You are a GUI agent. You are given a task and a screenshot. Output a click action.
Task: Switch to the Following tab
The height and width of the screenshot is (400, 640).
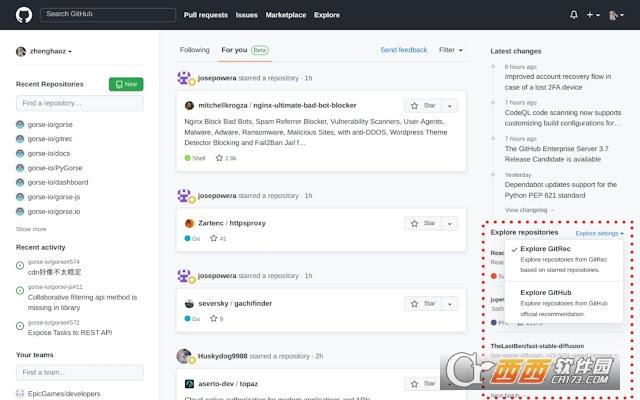195,50
